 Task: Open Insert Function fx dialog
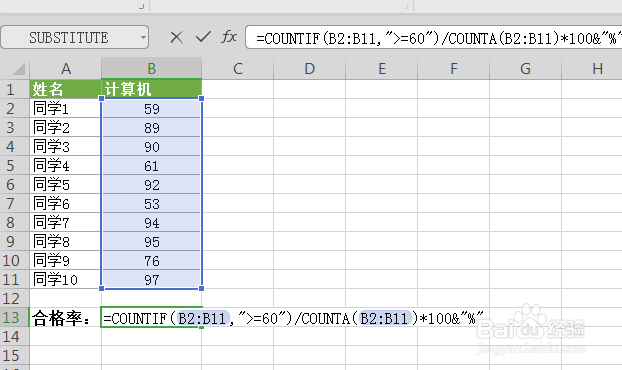(x=229, y=37)
